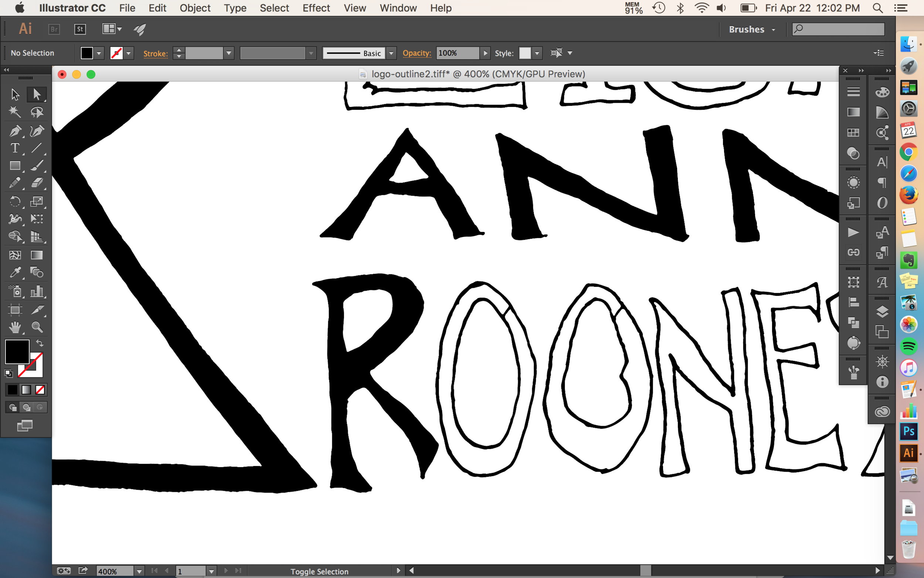Set paint mode to None
This screenshot has height=578, width=924.
coord(40,389)
